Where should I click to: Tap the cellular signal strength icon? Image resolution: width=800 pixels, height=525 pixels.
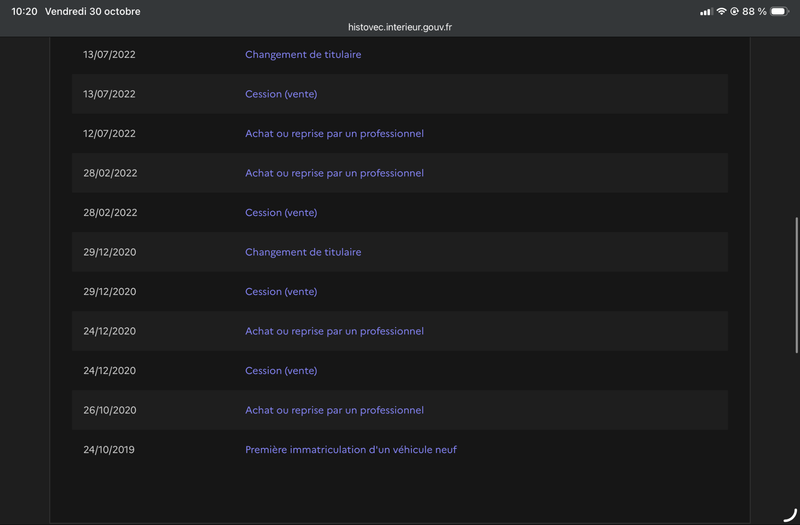(706, 12)
